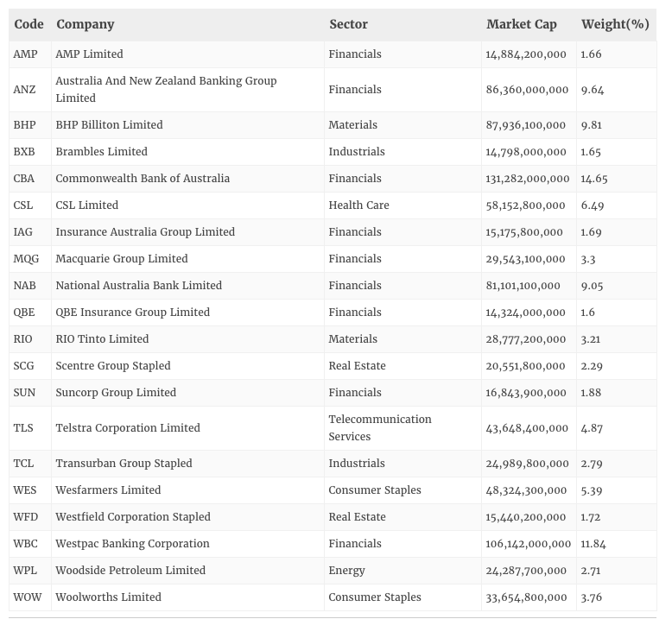The width and height of the screenshot is (672, 638).
Task: Click the Brambles Limited row name
Action: pos(101,152)
